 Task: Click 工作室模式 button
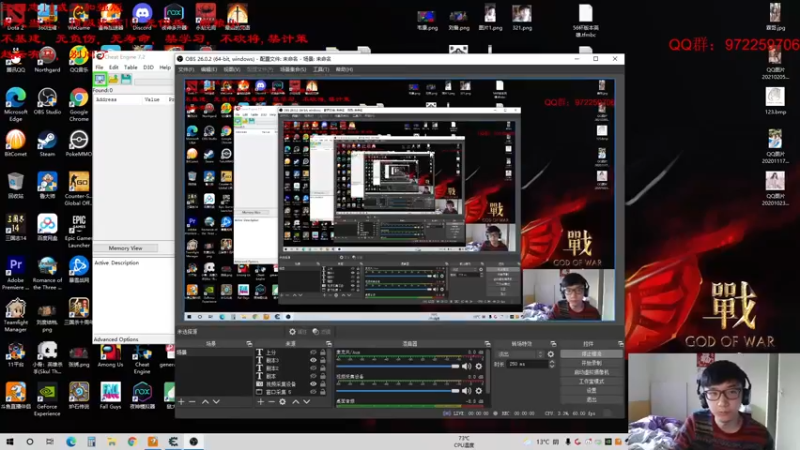tap(591, 382)
